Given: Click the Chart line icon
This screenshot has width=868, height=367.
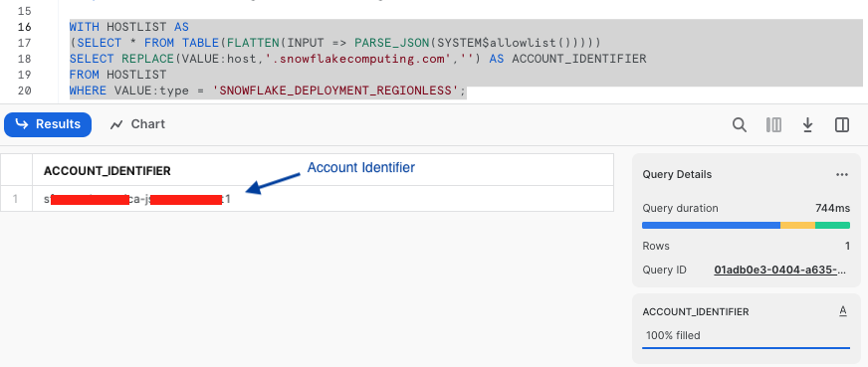Looking at the screenshot, I should pyautogui.click(x=116, y=125).
